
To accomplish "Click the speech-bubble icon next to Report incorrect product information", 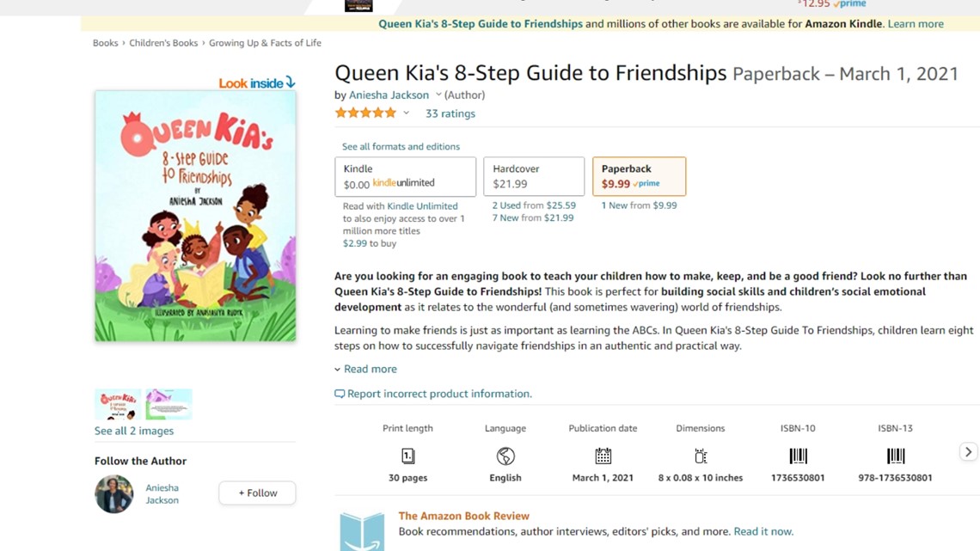I will pos(339,393).
